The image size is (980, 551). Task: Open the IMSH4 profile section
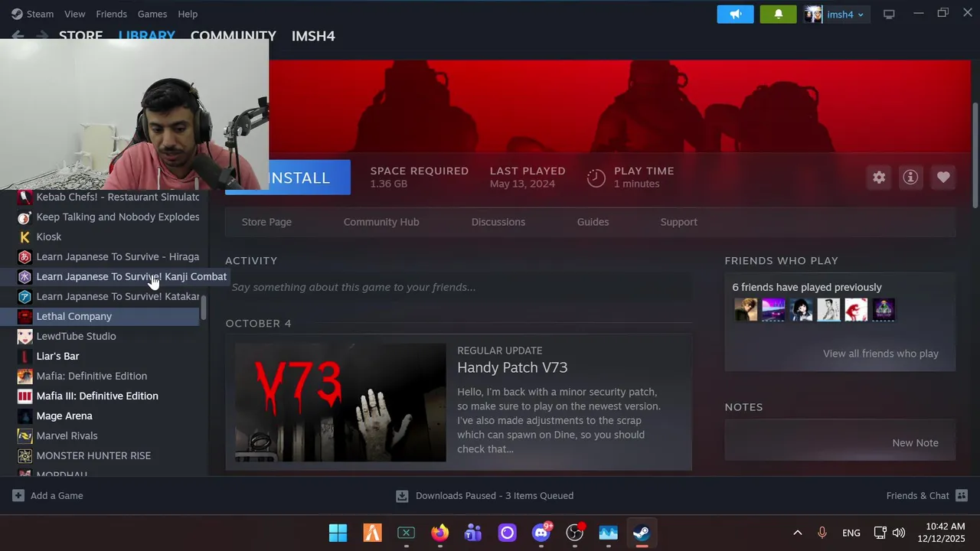tap(313, 36)
